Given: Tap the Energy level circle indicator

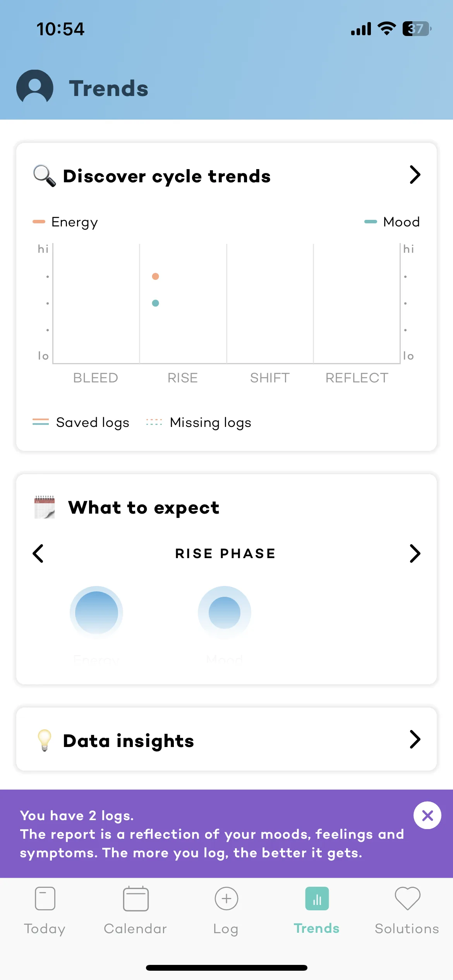Looking at the screenshot, I should pyautogui.click(x=96, y=612).
